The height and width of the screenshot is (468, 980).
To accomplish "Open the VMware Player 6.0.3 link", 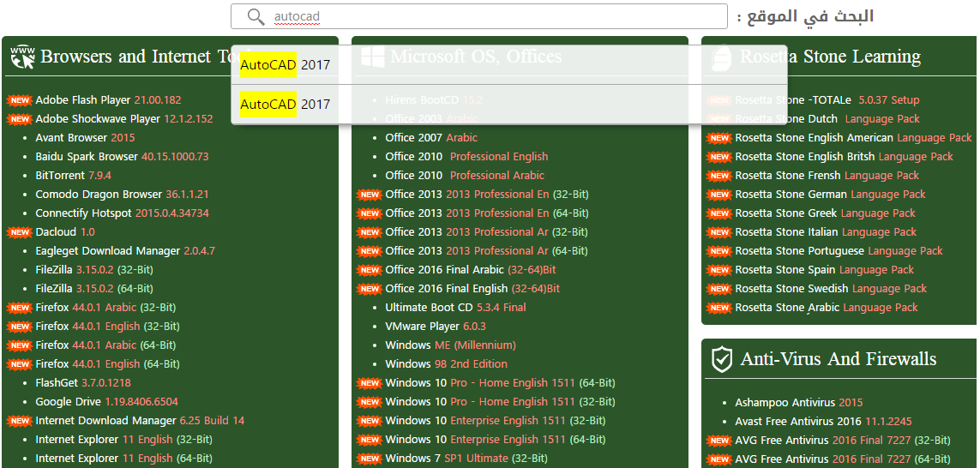I will click(x=435, y=327).
